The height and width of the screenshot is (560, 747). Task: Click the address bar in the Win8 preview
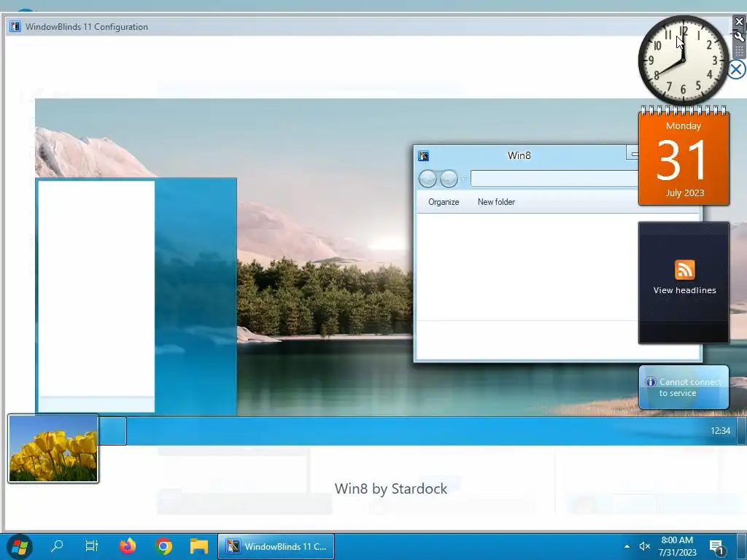[x=554, y=179]
